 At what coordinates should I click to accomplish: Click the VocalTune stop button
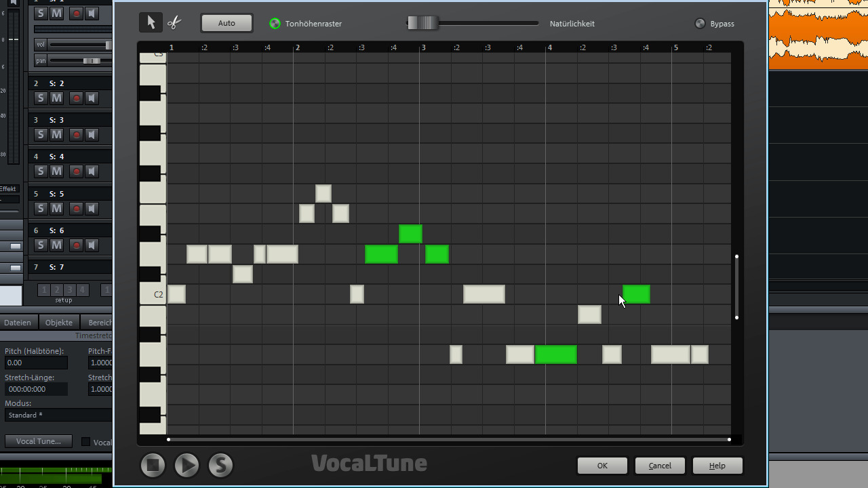153,465
